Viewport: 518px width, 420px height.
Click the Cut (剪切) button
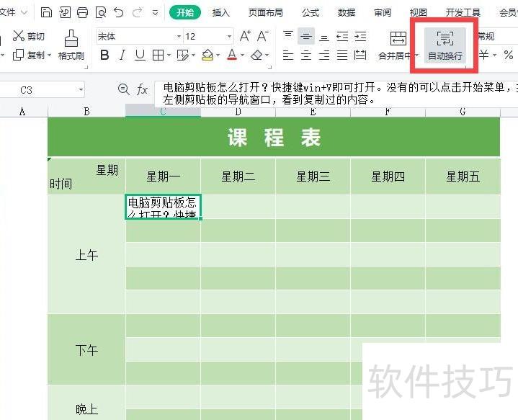point(28,36)
